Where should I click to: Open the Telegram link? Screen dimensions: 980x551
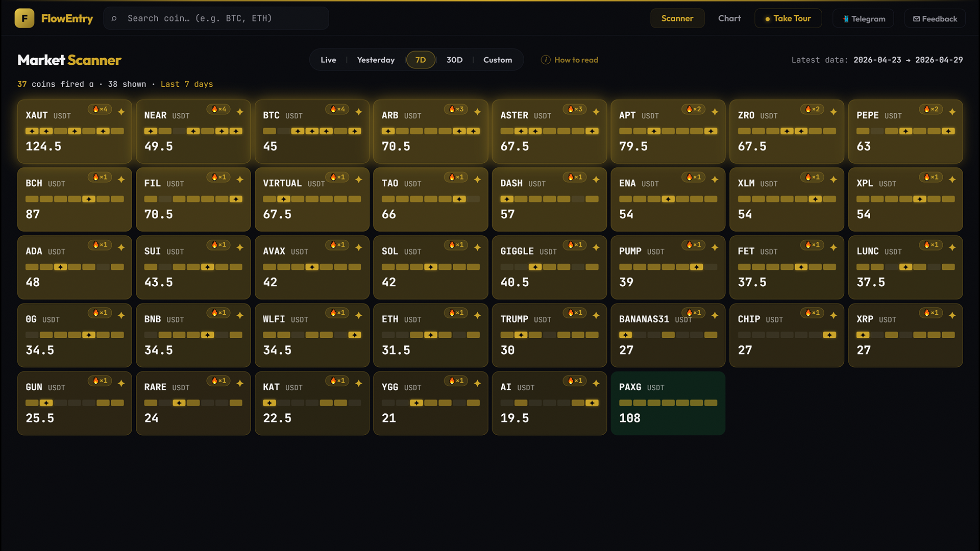[863, 19]
